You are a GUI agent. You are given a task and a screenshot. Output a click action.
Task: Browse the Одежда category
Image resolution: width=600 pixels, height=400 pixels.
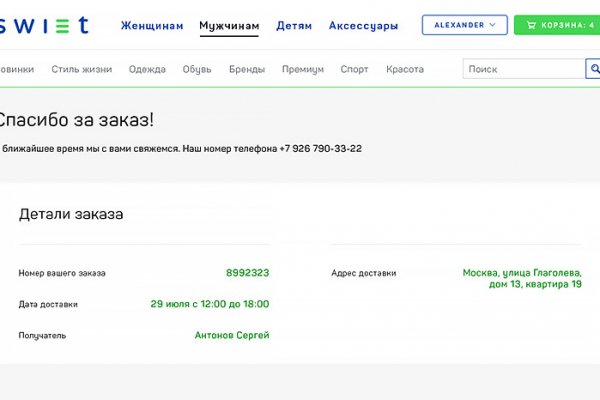(148, 70)
